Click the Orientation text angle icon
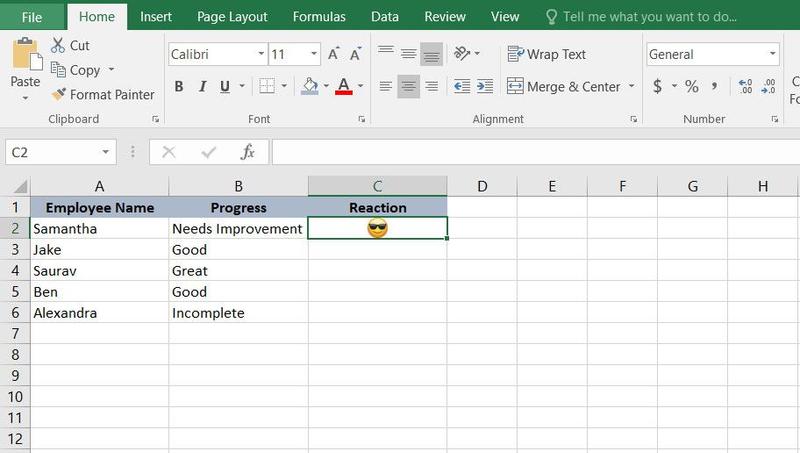This screenshot has height=453, width=800. click(462, 54)
